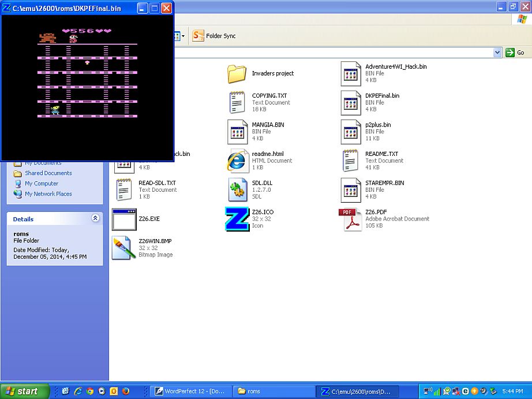The width and height of the screenshot is (532, 399).
Task: Click the disconnected network tray icon
Action: pyautogui.click(x=456, y=391)
